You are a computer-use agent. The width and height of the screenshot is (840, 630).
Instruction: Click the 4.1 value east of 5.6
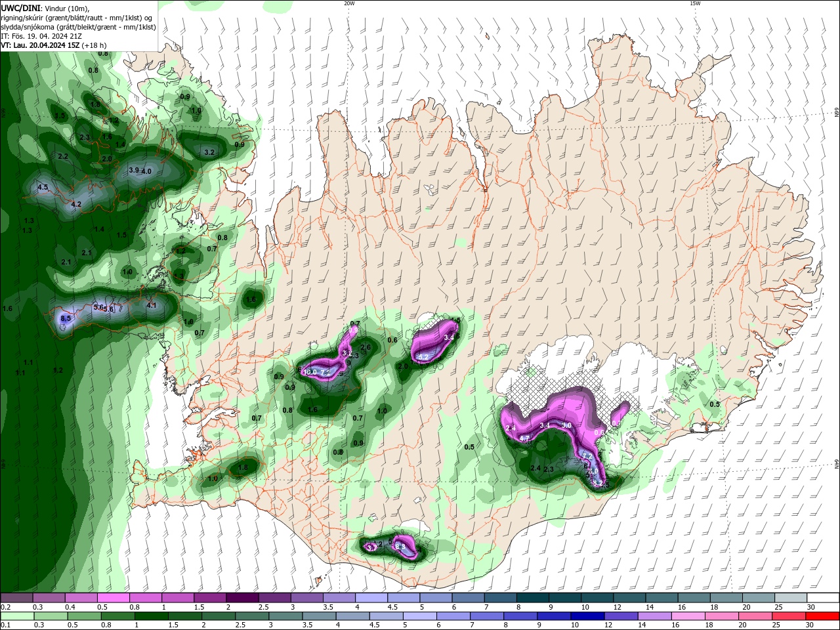152,305
